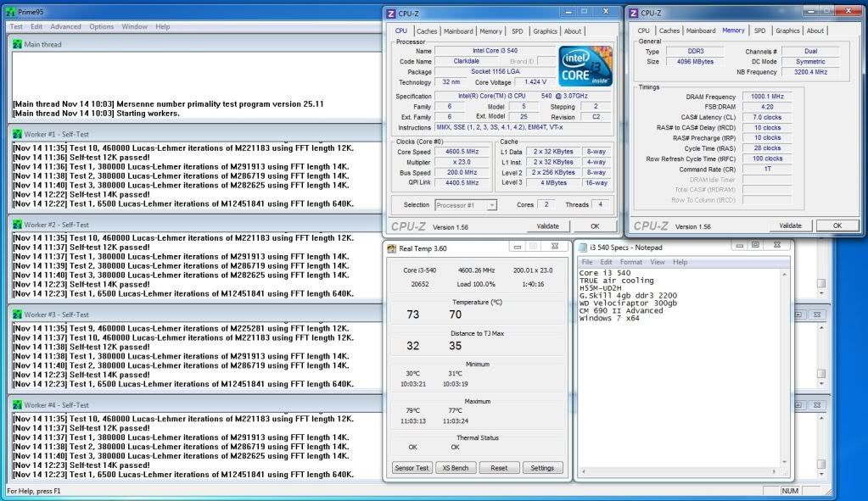Click the Notepad icon for i3 540 Specs
The width and height of the screenshot is (868, 501).
coord(582,248)
